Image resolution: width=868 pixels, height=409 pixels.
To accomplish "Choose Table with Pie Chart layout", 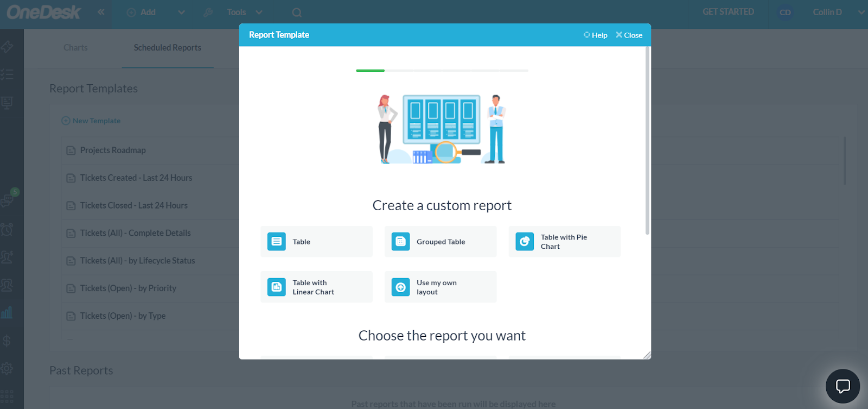I will pyautogui.click(x=564, y=242).
